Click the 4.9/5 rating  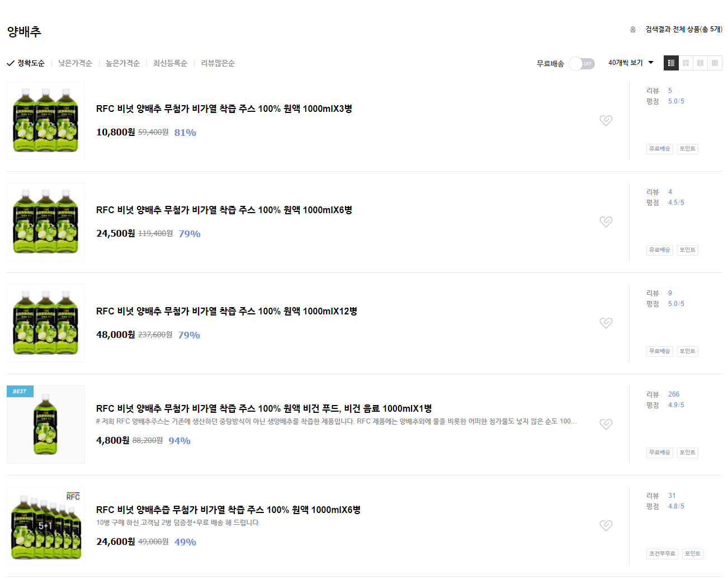coord(676,405)
